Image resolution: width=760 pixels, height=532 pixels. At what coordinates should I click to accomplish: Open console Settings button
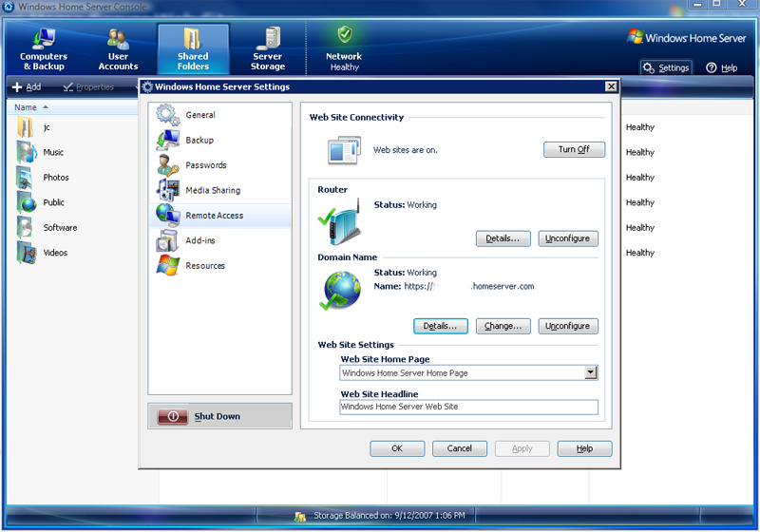point(667,67)
